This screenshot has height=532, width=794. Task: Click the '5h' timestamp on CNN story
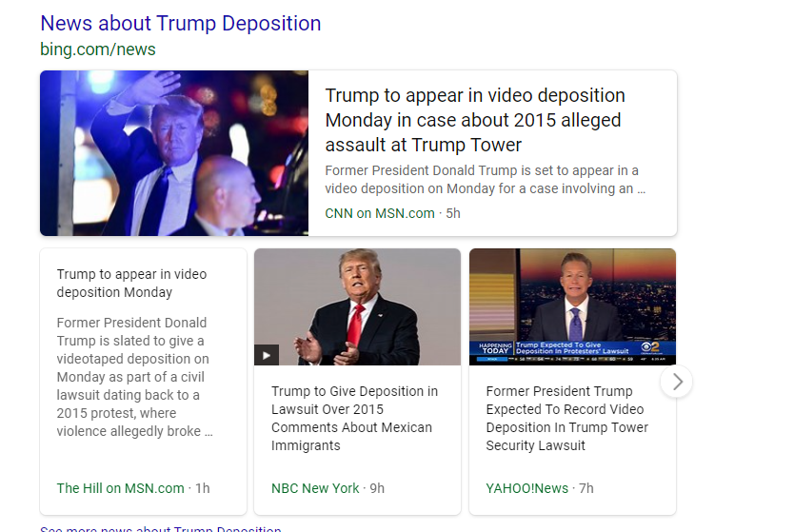point(453,213)
